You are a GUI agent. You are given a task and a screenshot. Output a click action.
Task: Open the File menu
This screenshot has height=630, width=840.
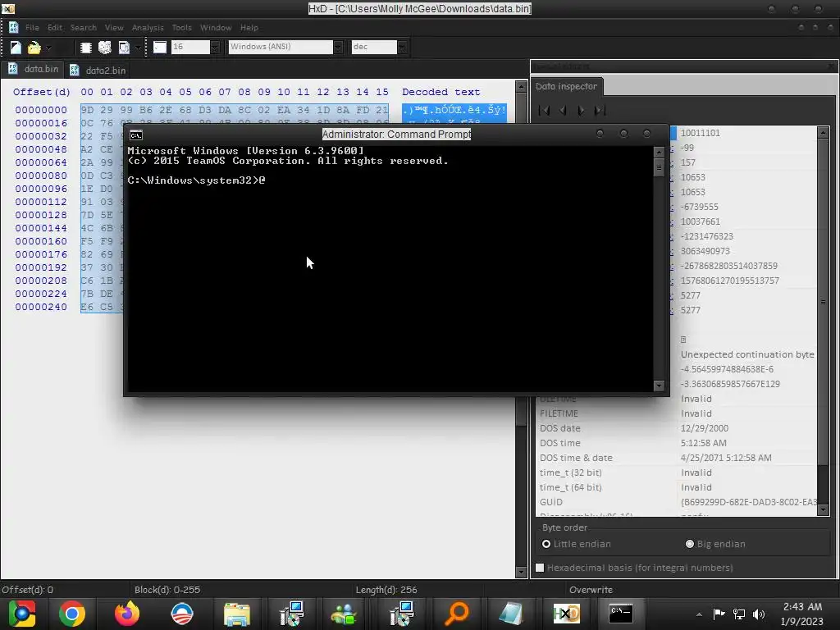[x=32, y=27]
